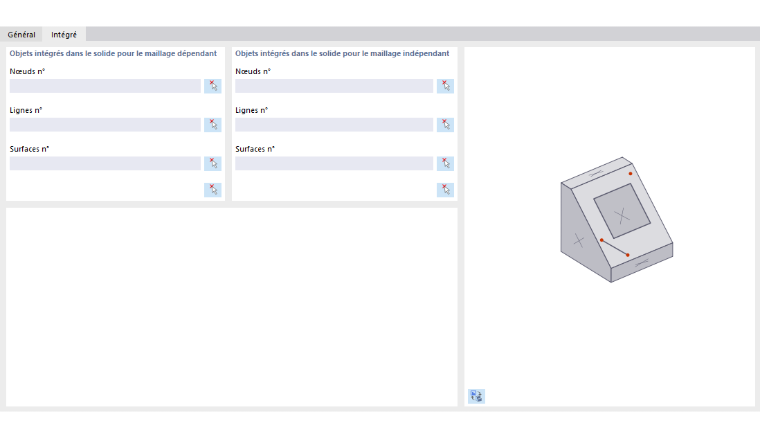Click heading 'Objets intégrés dans le solide pour le maillage dépendant'
This screenshot has height=438, width=760.
click(113, 53)
